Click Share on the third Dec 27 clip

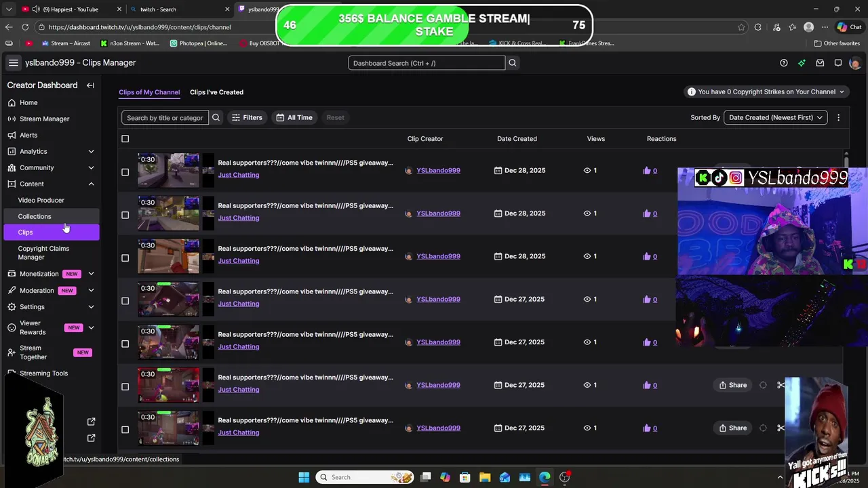[x=732, y=385]
